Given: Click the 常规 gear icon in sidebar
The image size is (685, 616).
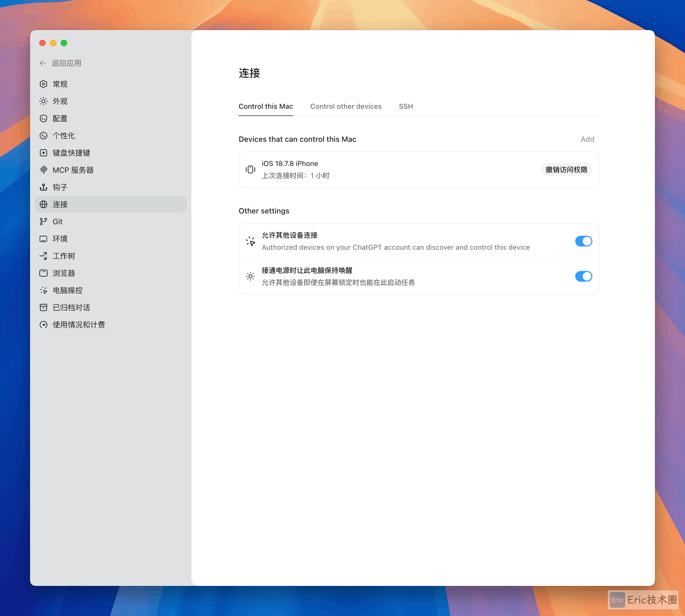Looking at the screenshot, I should coord(43,84).
